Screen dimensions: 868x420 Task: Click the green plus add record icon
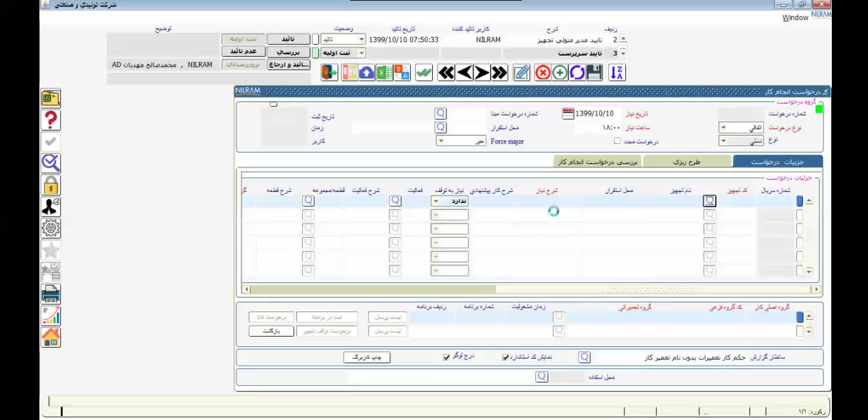(560, 72)
